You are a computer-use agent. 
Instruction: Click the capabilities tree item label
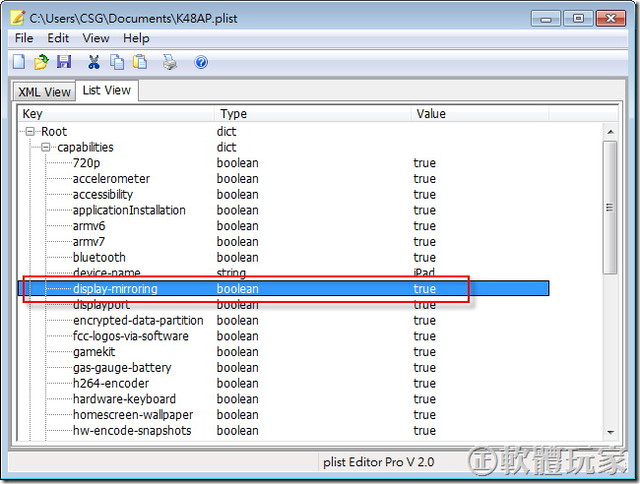85,147
